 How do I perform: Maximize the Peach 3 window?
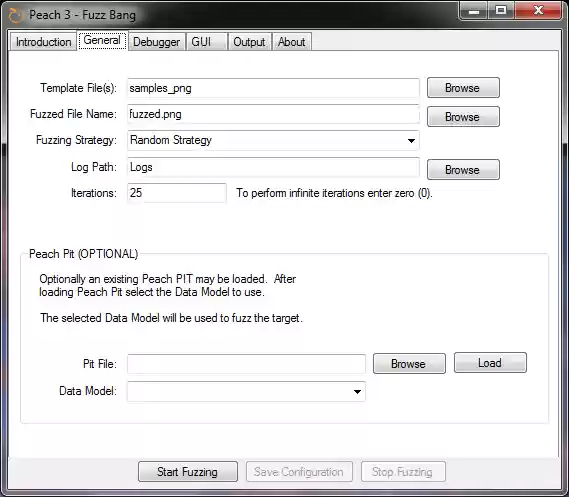click(x=501, y=11)
